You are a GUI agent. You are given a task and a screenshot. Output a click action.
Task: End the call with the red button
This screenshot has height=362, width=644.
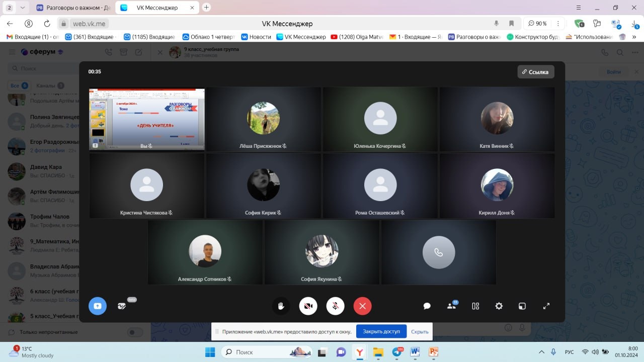(x=362, y=306)
